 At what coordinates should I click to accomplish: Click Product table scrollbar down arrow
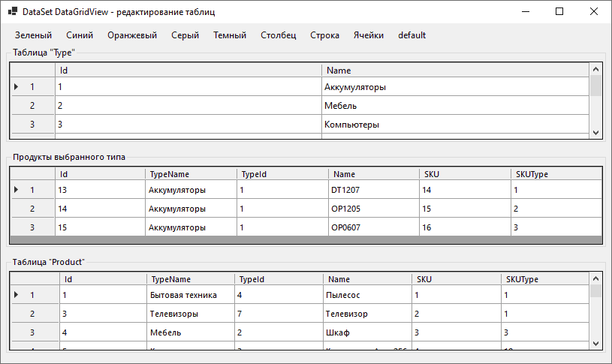click(x=595, y=344)
